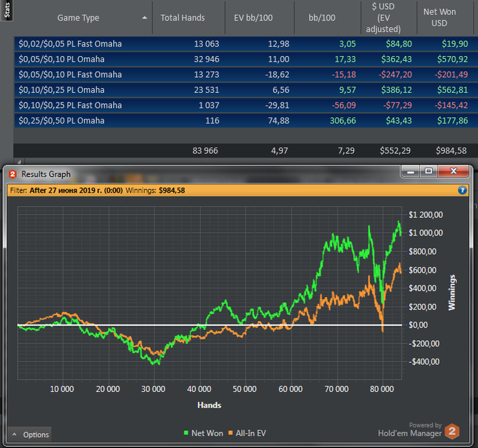
Task: Click the total EV adjusted $552,29
Action: point(395,151)
